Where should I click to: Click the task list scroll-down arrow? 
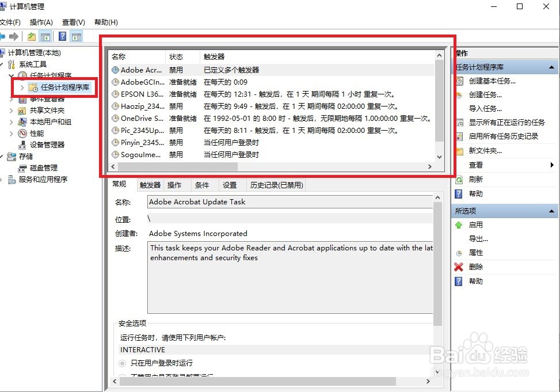pos(439,157)
